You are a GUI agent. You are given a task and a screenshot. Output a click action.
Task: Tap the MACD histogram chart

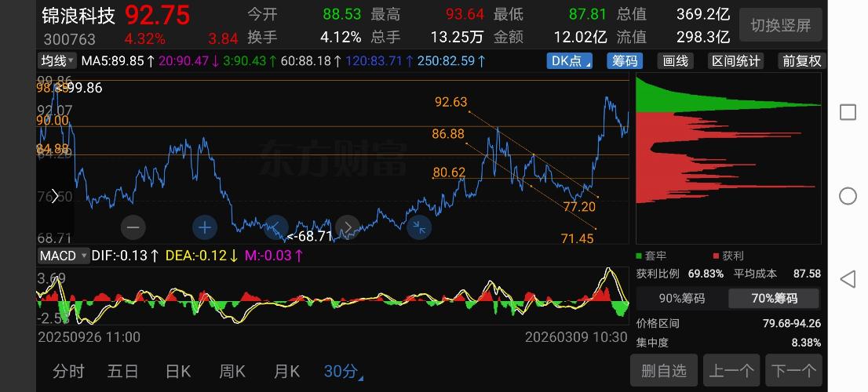(x=333, y=297)
